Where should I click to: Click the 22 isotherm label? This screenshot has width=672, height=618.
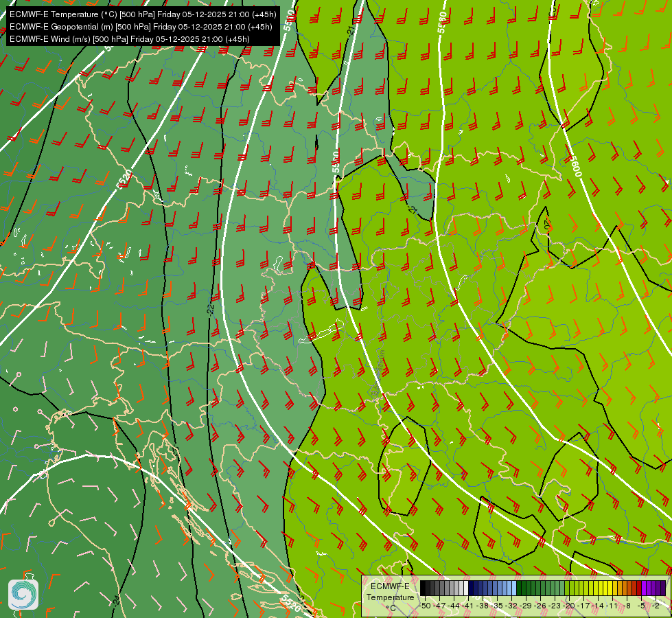tap(211, 309)
